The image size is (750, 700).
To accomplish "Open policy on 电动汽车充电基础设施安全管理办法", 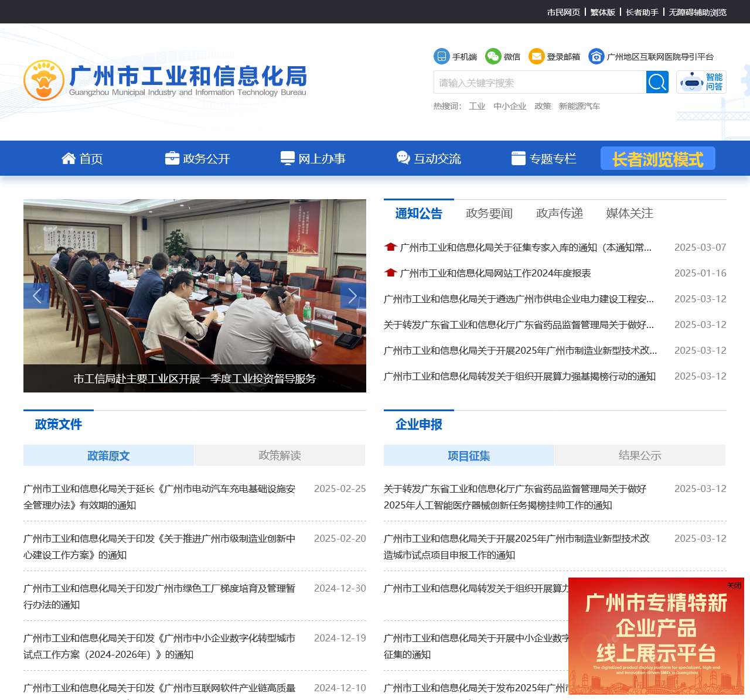I will (159, 497).
